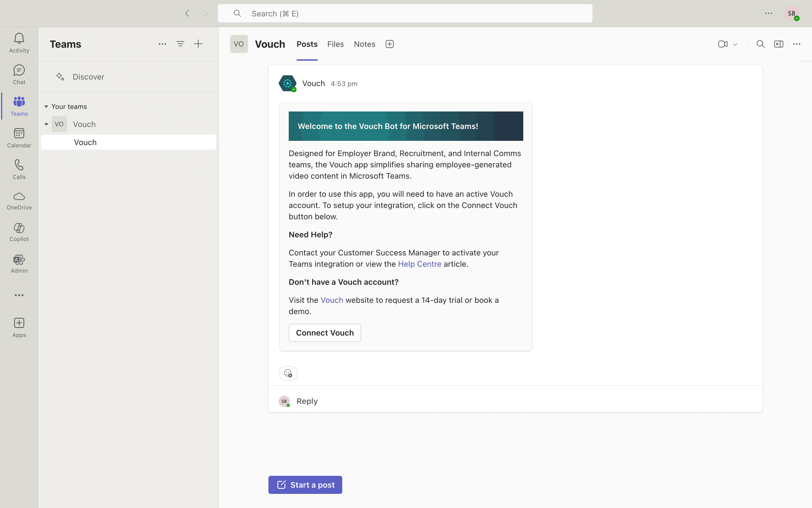This screenshot has width=812, height=508.
Task: Open channel more options ellipsis
Action: 796,44
